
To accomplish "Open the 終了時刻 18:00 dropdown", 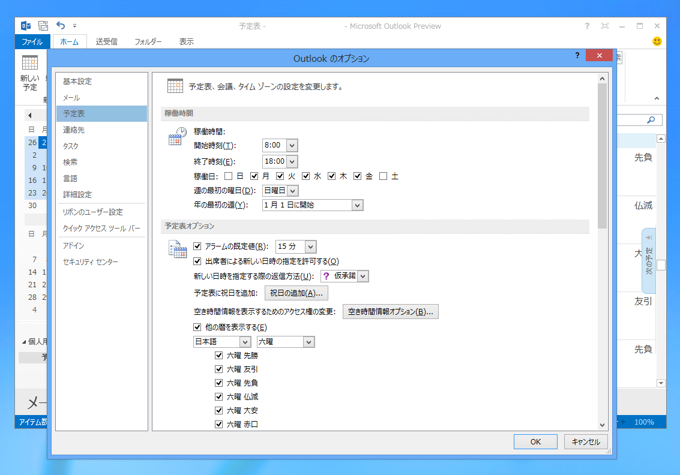I will click(x=292, y=161).
